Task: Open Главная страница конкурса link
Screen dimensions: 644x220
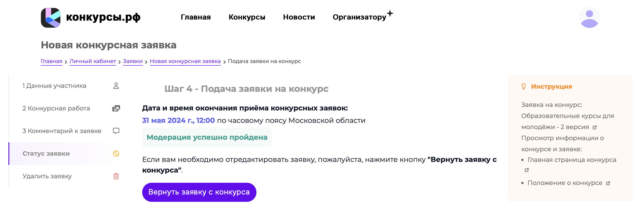Action: tap(572, 160)
